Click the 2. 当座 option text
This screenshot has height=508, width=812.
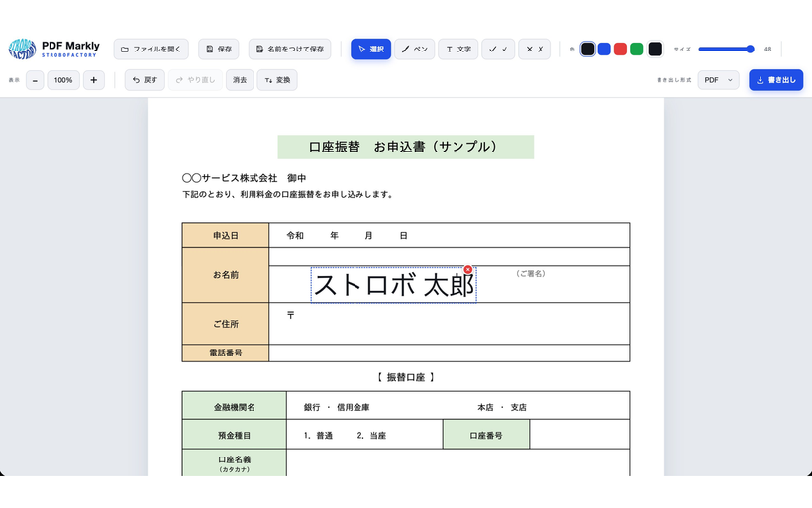pyautogui.click(x=371, y=436)
